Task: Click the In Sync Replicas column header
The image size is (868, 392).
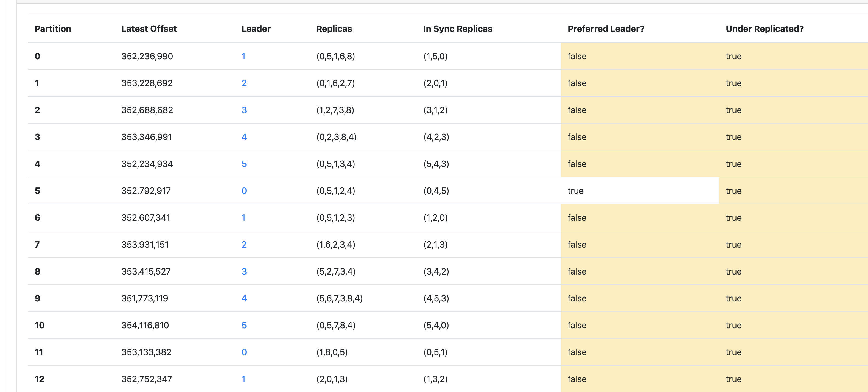Action: [458, 29]
